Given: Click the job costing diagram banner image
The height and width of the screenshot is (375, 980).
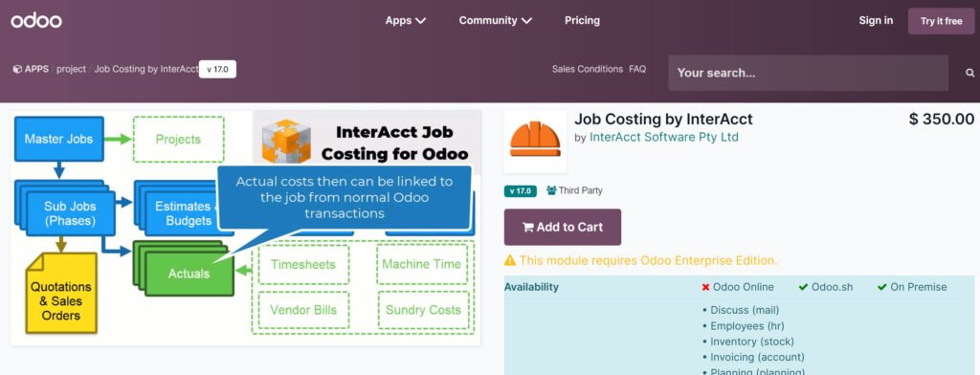Looking at the screenshot, I should pos(246,228).
